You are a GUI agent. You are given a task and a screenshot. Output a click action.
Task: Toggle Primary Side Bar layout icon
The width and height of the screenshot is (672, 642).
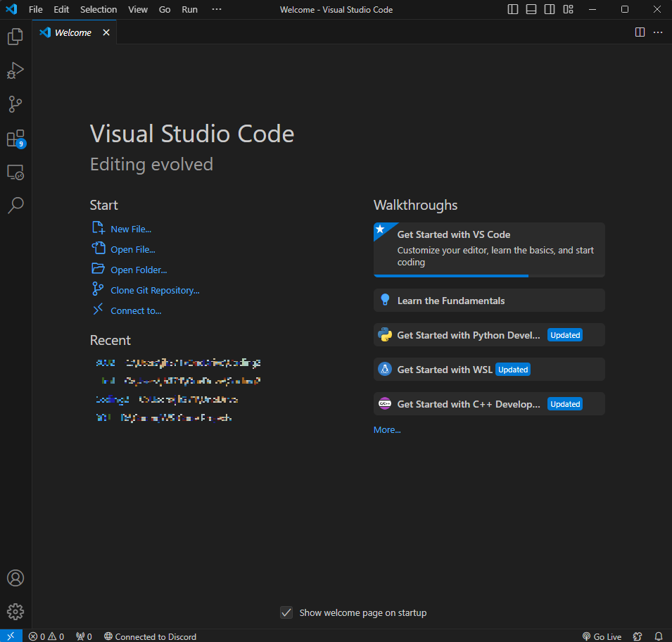click(x=512, y=9)
